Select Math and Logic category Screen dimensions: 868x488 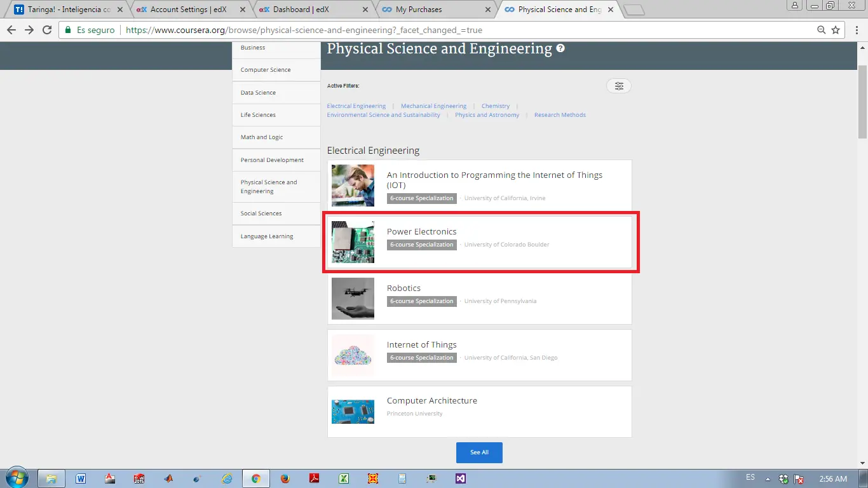click(x=276, y=137)
